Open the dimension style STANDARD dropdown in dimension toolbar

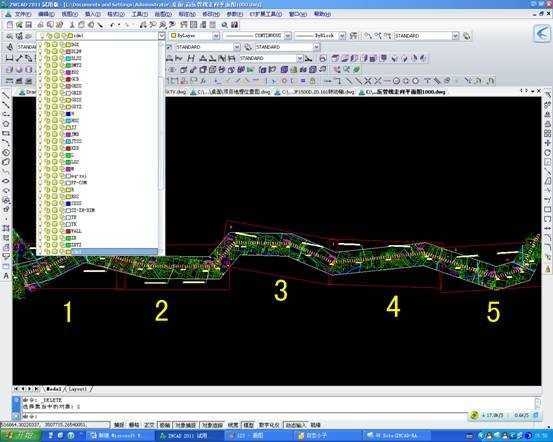[x=300, y=58]
